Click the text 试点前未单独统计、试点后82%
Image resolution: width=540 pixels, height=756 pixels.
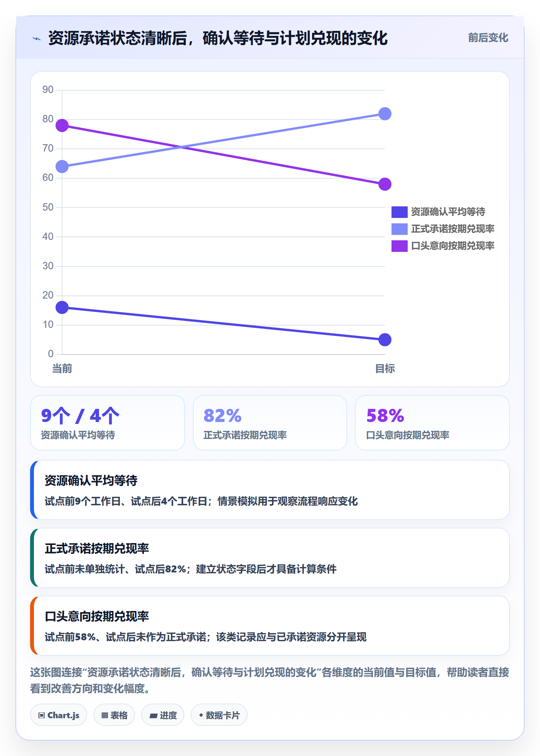pos(115,569)
